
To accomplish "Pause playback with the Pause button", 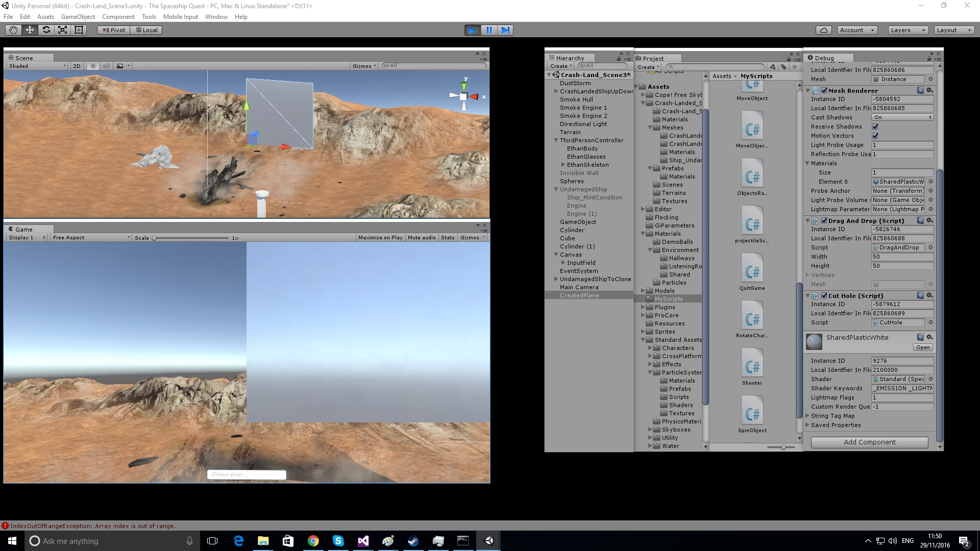I will click(489, 30).
